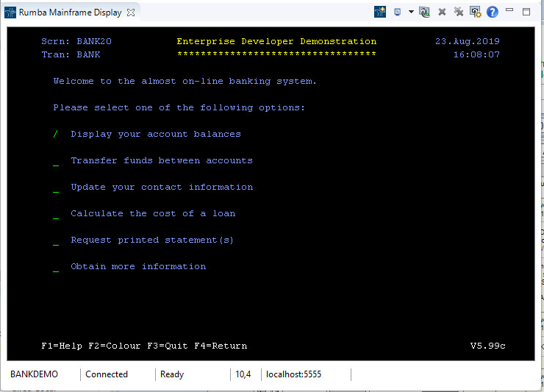Viewport: 544px width, 392px height.
Task: Open the blue question mark help
Action: pyautogui.click(x=493, y=13)
